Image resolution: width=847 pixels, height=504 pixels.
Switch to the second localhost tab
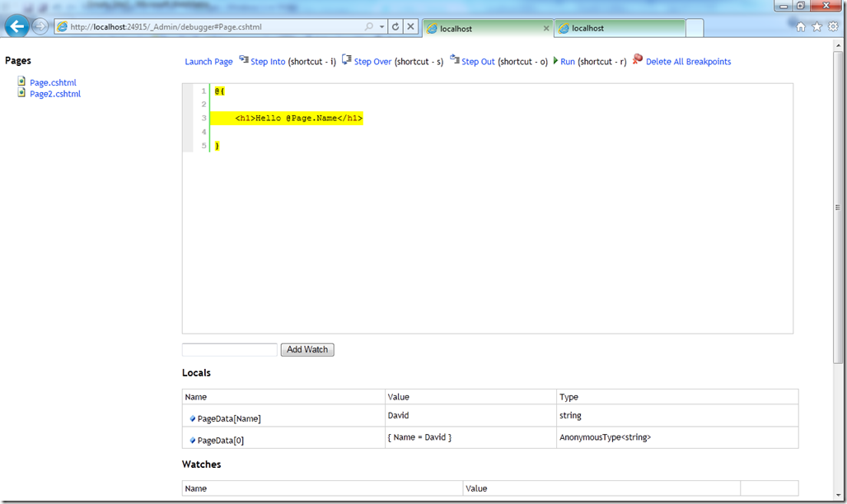tap(620, 28)
